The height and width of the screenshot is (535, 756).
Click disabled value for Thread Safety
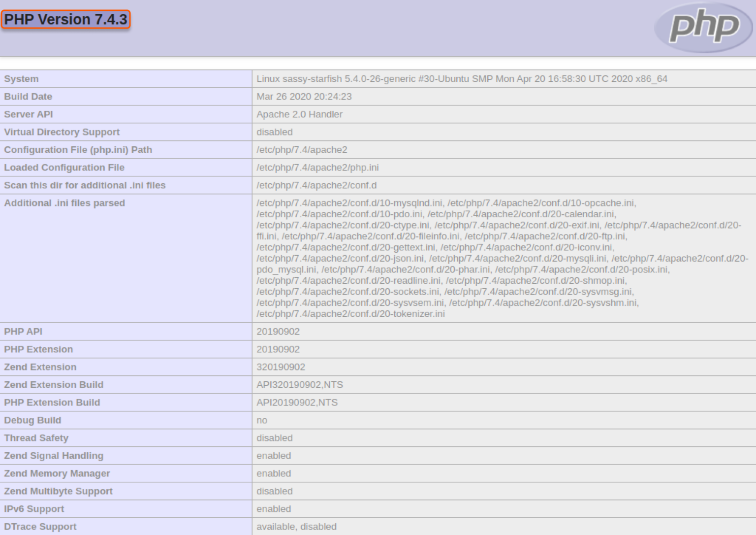point(275,438)
